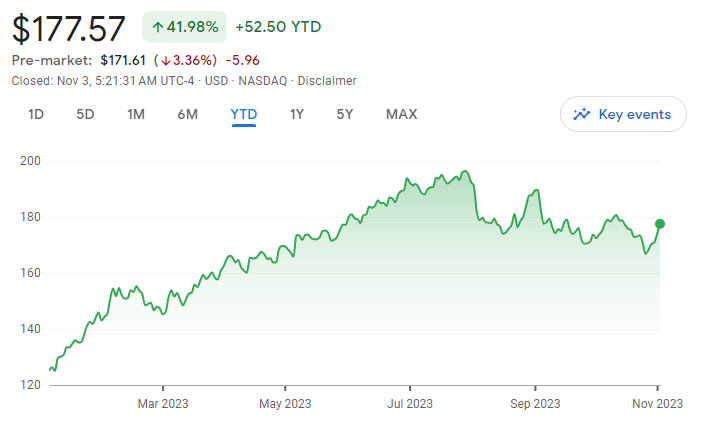
Task: Open the 5Y price history
Action: pyautogui.click(x=345, y=114)
